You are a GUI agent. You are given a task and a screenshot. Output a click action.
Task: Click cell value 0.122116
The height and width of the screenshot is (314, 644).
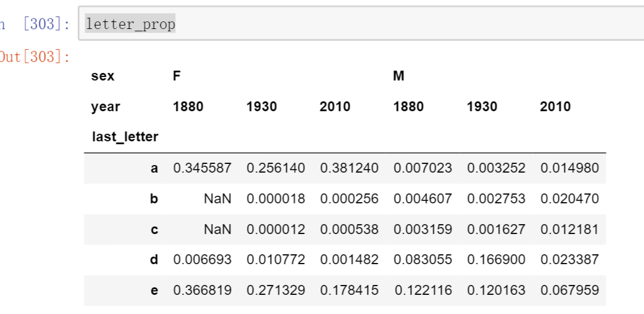(x=423, y=290)
